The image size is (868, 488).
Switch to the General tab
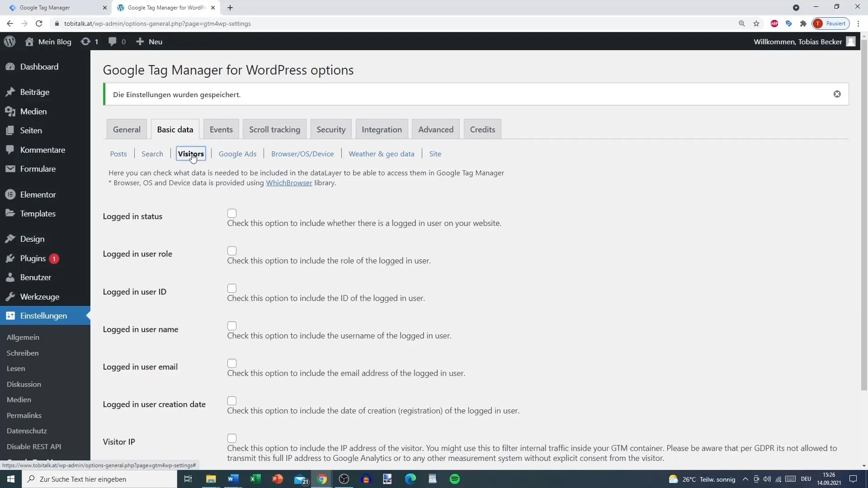coord(127,129)
